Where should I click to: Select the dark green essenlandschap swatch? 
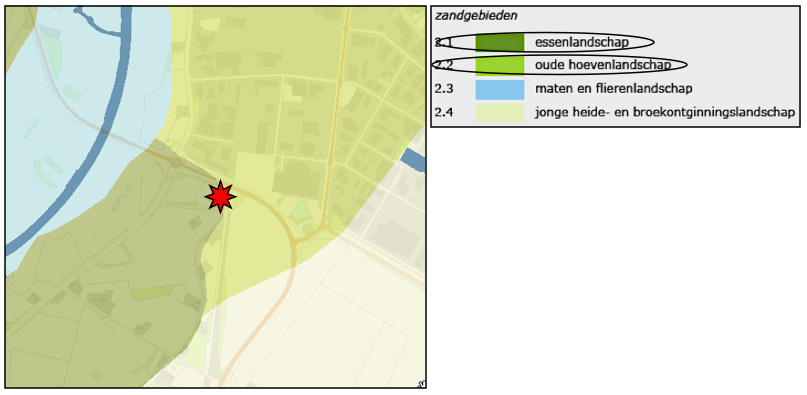[499, 42]
